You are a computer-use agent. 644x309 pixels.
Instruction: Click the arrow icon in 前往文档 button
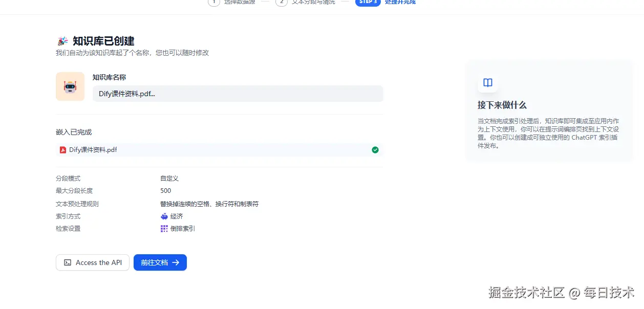pyautogui.click(x=176, y=262)
